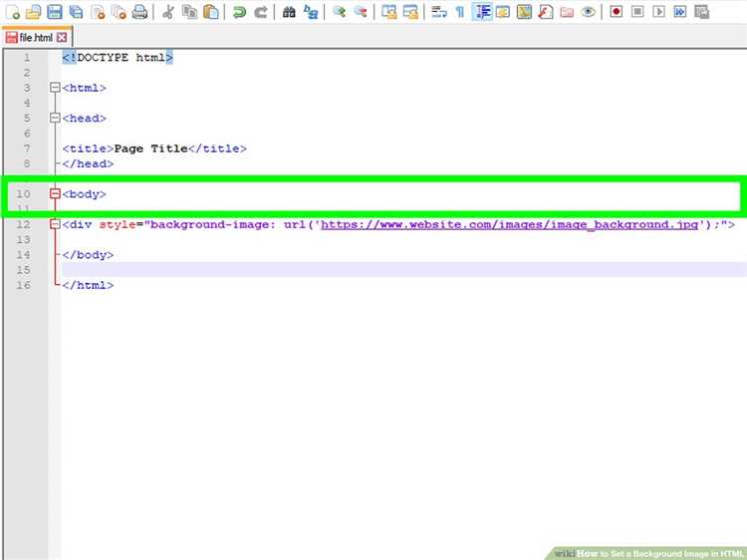This screenshot has height=560, width=747.
Task: Print the current file with the printer icon
Action: coord(139,12)
